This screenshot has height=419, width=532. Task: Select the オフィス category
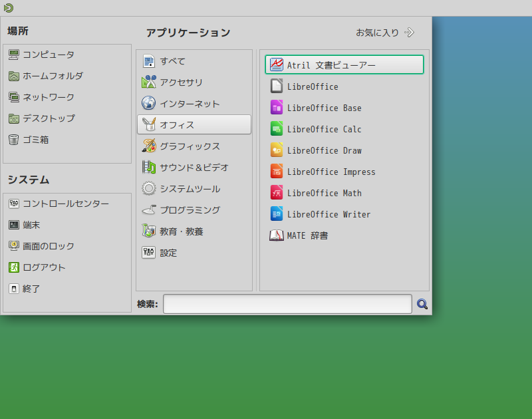(194, 124)
